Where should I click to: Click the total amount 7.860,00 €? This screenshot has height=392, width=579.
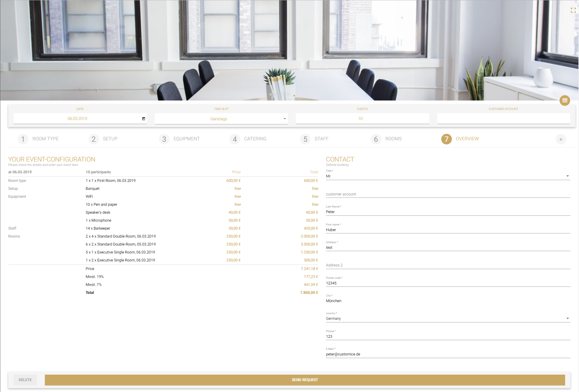coord(309,293)
